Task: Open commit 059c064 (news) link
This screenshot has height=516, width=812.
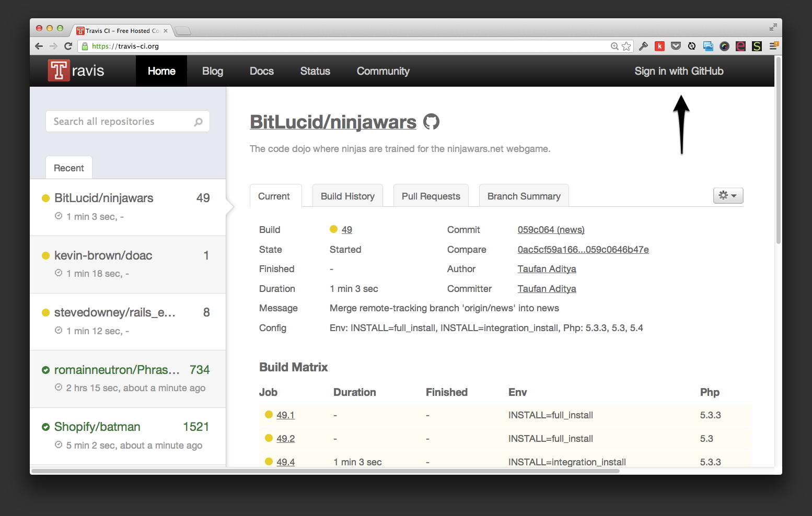Action: (x=551, y=229)
